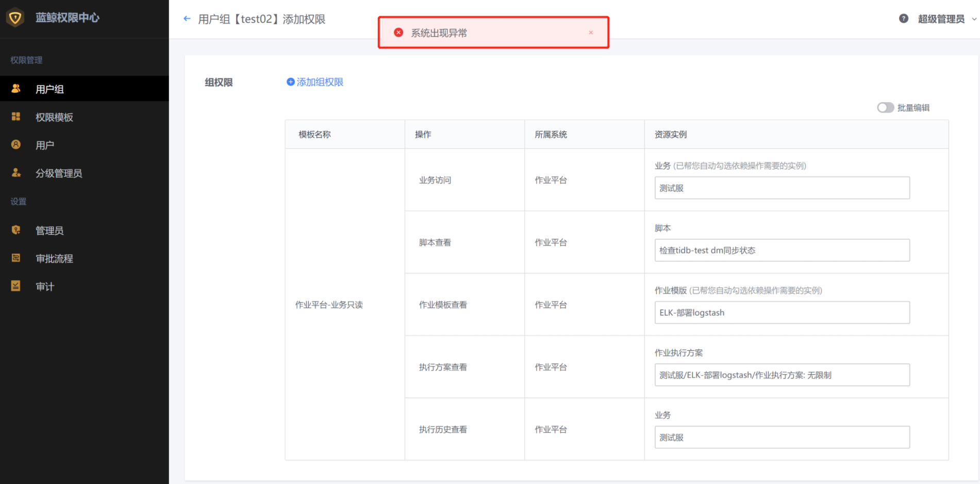Open the 审计 menu item

[x=45, y=286]
